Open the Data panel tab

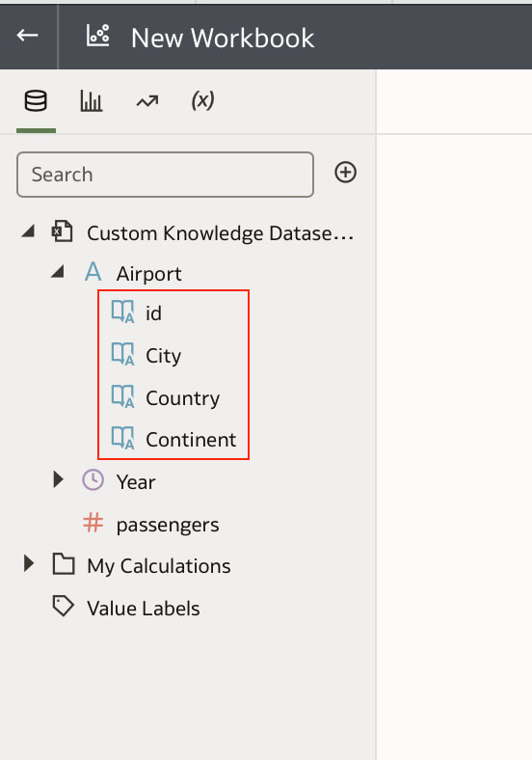[36, 101]
